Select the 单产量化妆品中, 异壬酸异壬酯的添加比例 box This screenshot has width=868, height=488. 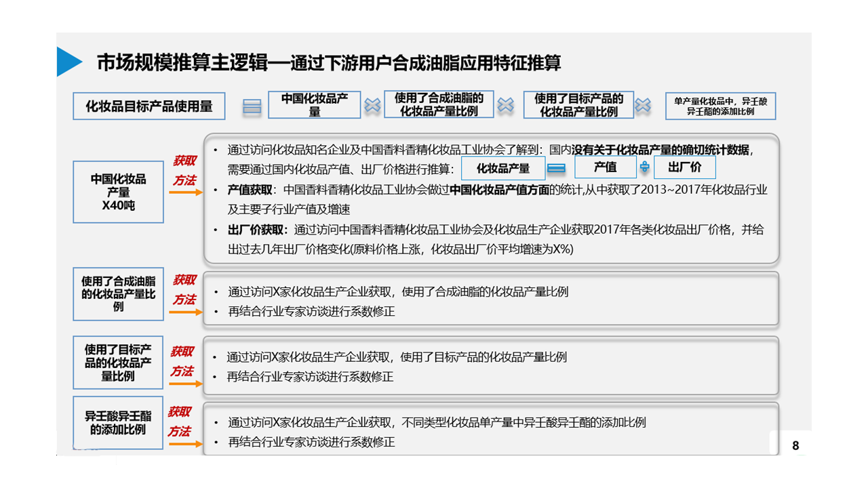coord(720,106)
